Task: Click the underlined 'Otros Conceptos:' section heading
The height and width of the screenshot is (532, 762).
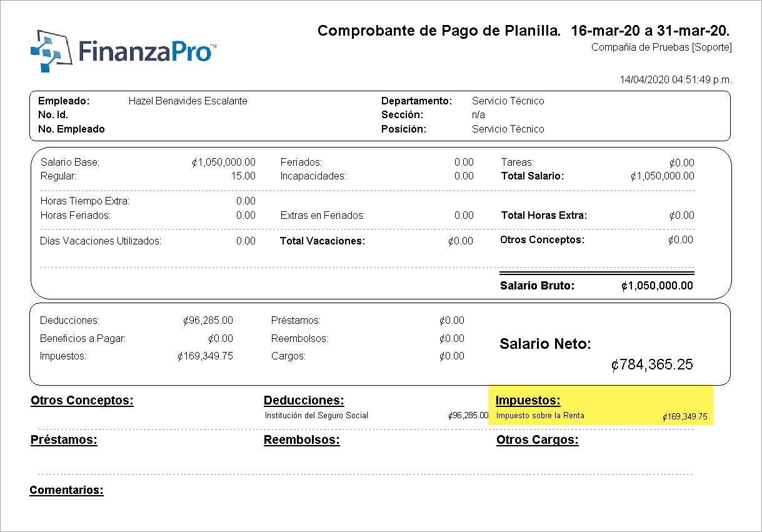Action: point(82,401)
